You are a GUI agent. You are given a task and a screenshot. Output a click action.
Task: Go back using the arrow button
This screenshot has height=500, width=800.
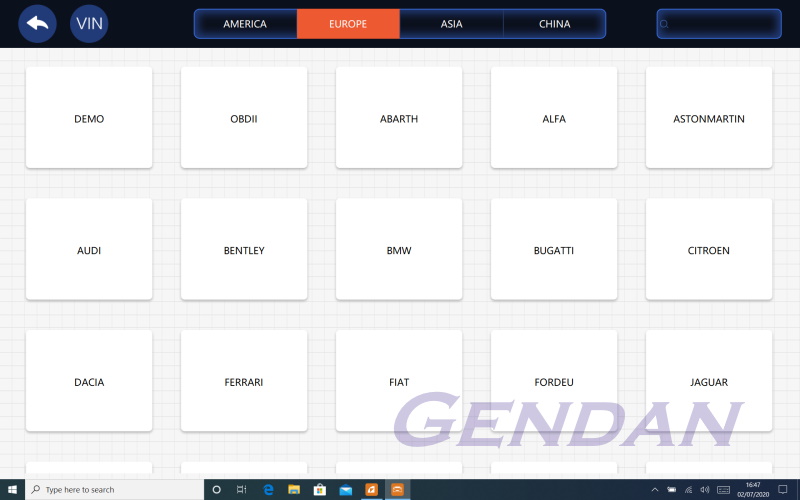[37, 23]
